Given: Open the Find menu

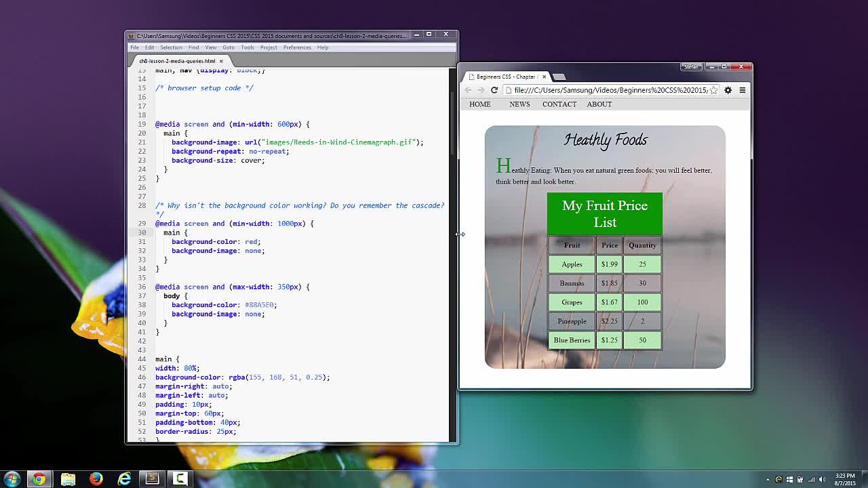Looking at the screenshot, I should tap(193, 47).
